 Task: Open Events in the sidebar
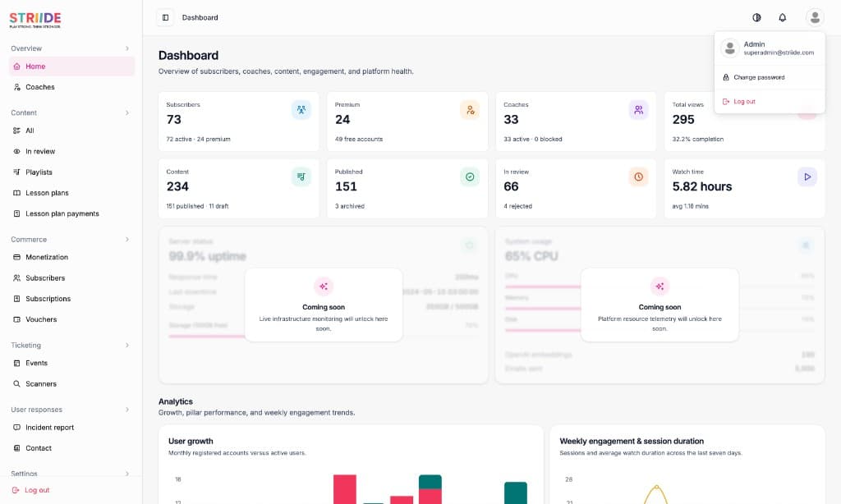72,363
